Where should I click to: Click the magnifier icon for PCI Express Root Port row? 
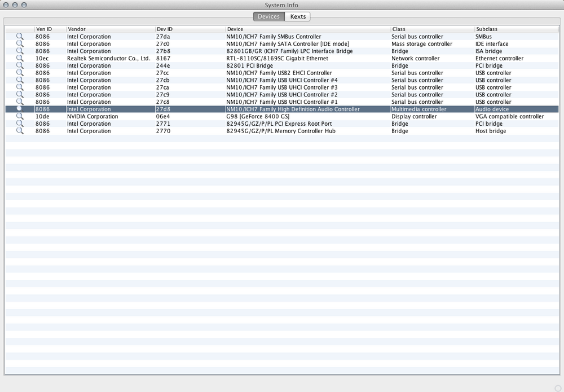point(20,124)
